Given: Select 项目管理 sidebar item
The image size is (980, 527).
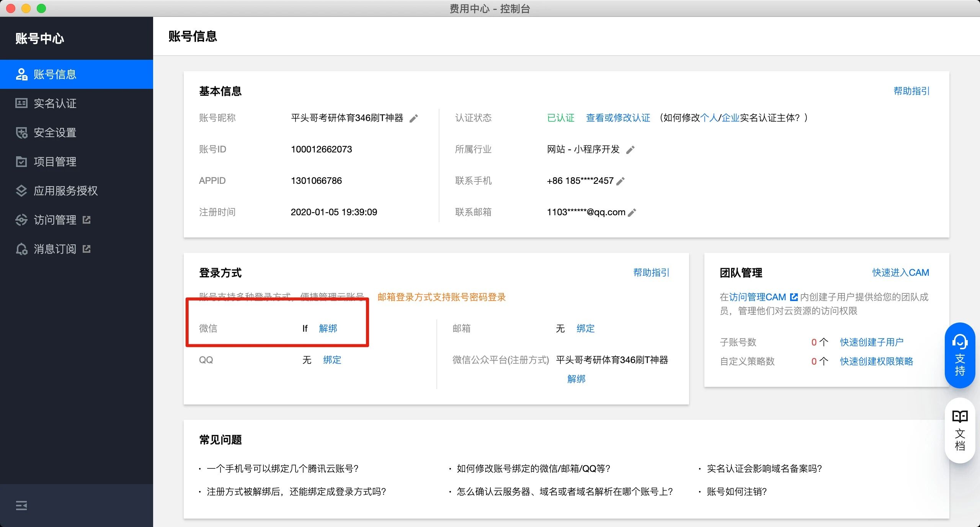Looking at the screenshot, I should coord(55,162).
